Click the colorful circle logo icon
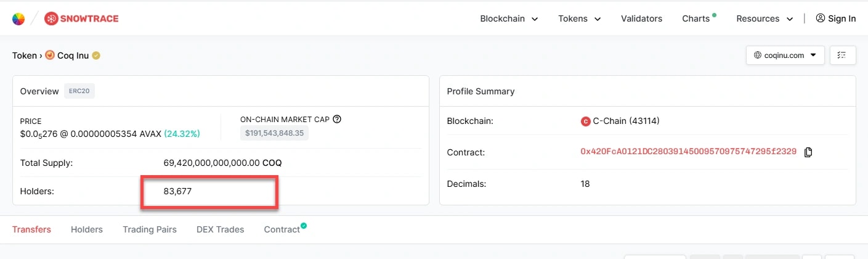The height and width of the screenshot is (259, 868). pyautogui.click(x=18, y=18)
